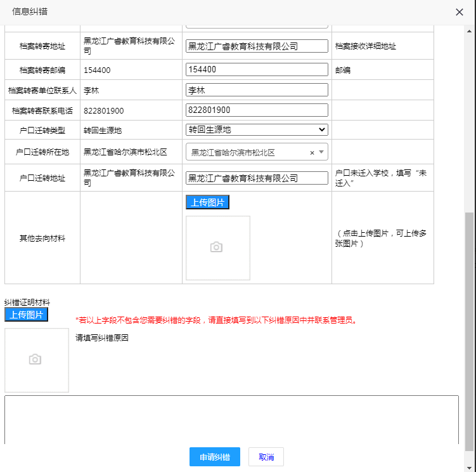This screenshot has width=476, height=472.
Task: Click the 档案转寄联系电话 input field
Action: point(257,110)
